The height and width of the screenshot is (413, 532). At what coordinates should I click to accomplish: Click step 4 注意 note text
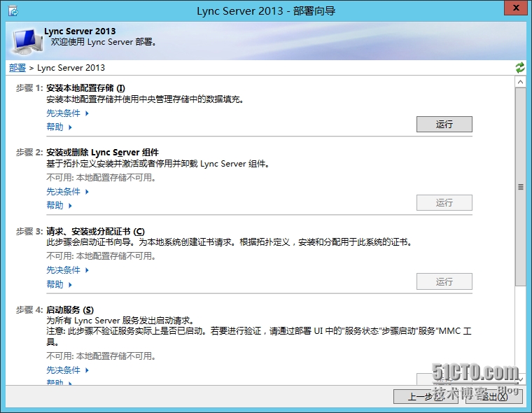(x=259, y=336)
